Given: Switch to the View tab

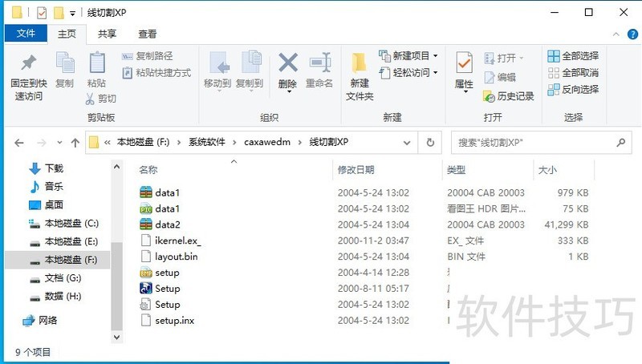Looking at the screenshot, I should [x=147, y=34].
